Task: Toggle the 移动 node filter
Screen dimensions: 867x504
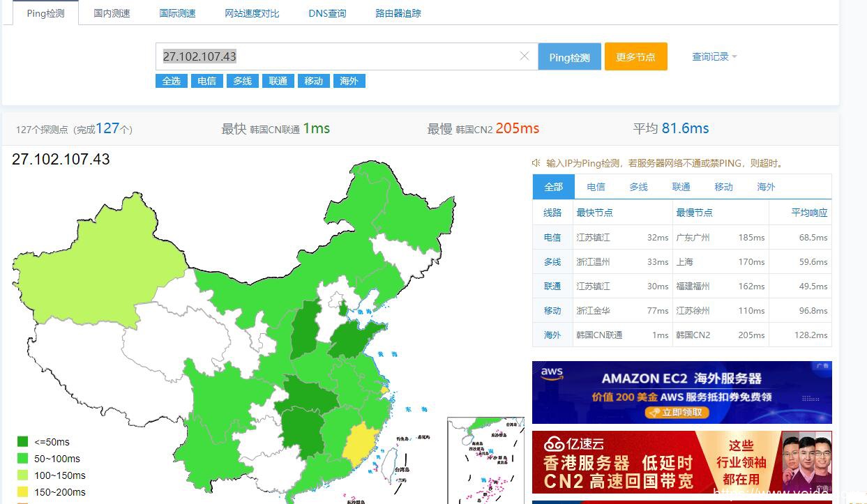Action: point(313,81)
